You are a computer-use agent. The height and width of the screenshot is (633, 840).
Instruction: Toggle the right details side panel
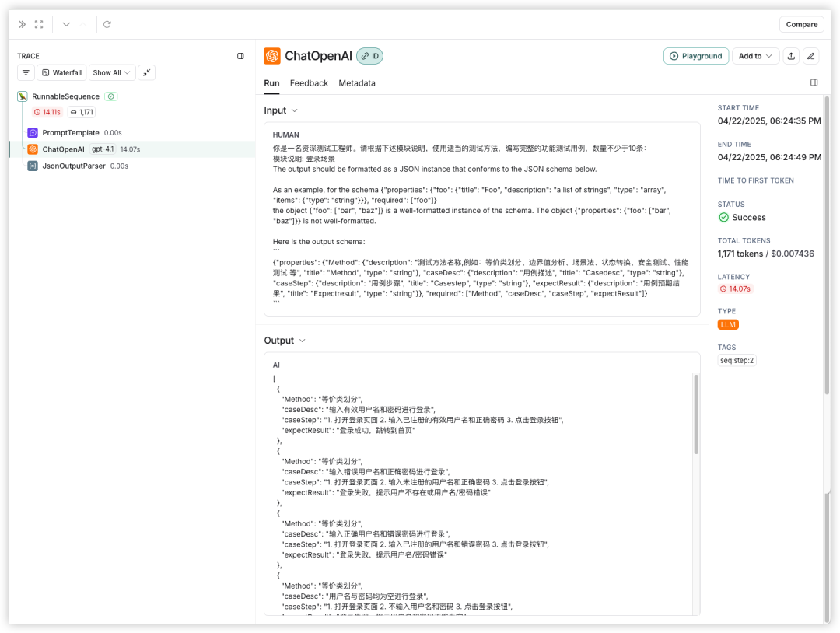tap(814, 82)
